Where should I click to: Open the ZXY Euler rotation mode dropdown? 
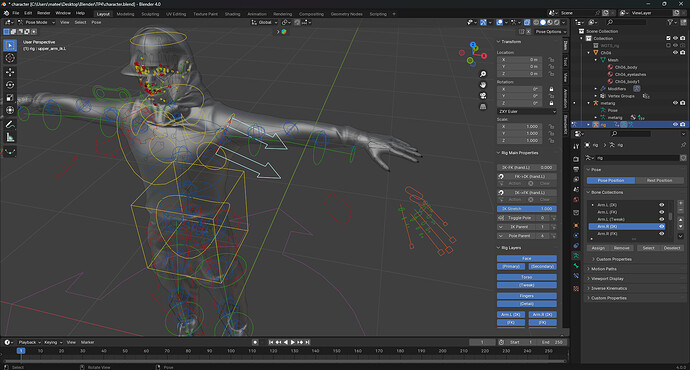(527, 111)
